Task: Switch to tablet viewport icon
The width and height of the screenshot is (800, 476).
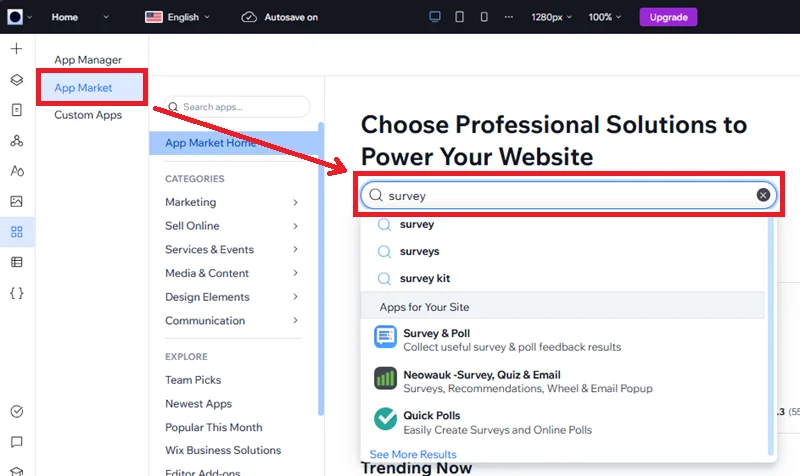Action: [x=459, y=17]
